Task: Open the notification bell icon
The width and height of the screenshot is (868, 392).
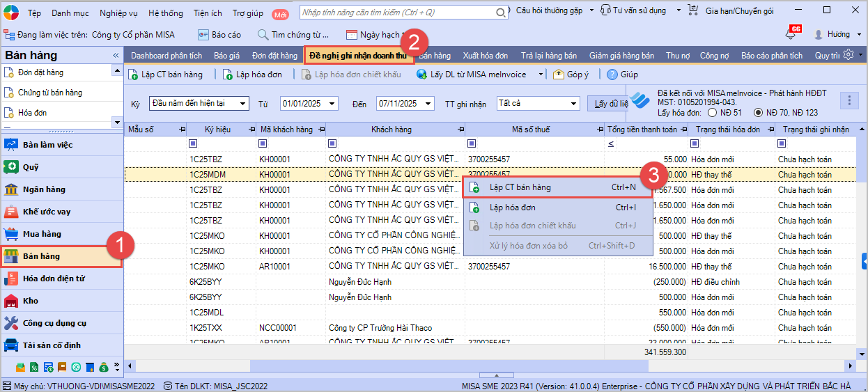Action: coord(790,35)
